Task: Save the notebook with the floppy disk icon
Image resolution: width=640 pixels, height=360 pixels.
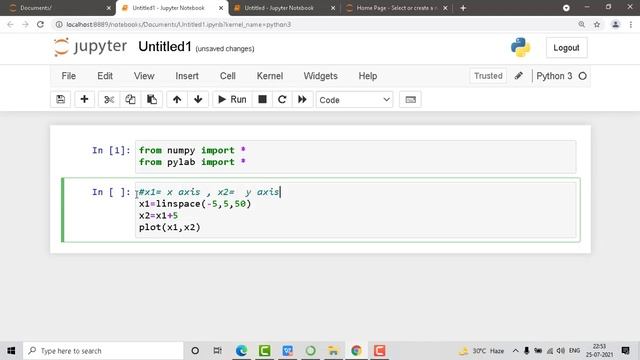Action: (60, 100)
